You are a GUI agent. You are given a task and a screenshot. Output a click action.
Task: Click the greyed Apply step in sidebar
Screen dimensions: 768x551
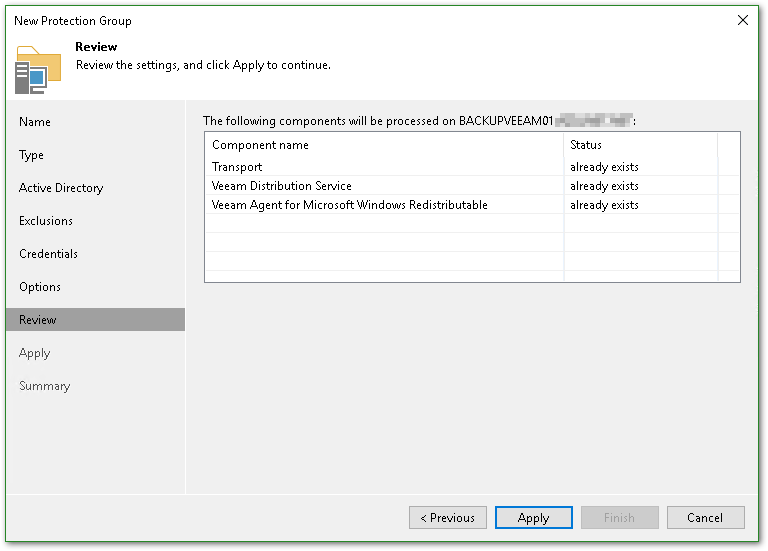[35, 353]
